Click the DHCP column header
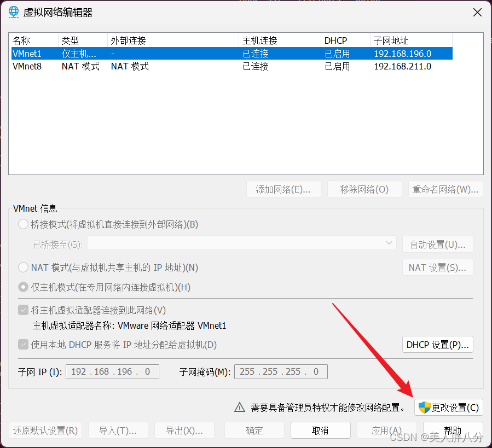Screen dimensions: 492x448 345,40
